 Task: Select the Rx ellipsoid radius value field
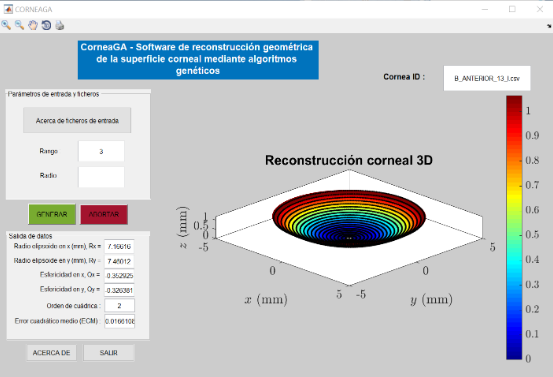(x=119, y=247)
